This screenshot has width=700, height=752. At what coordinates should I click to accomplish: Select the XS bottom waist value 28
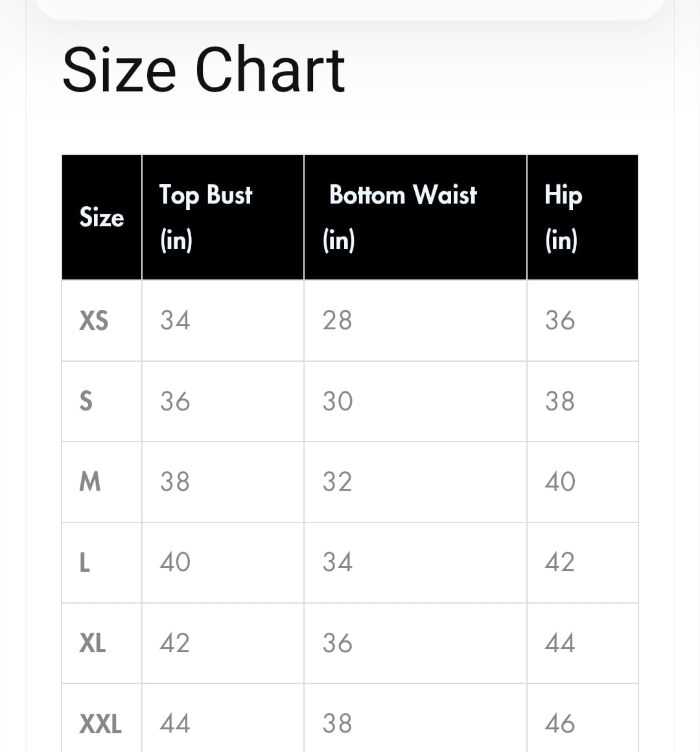coord(338,320)
